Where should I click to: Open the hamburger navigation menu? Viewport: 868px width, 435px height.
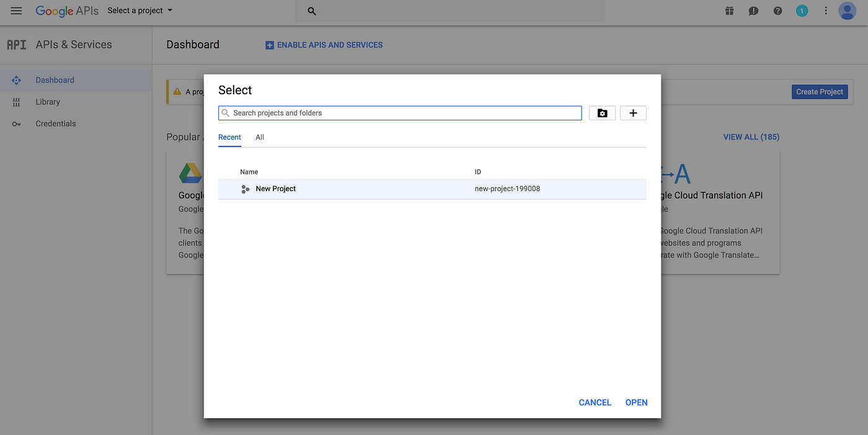click(x=16, y=11)
